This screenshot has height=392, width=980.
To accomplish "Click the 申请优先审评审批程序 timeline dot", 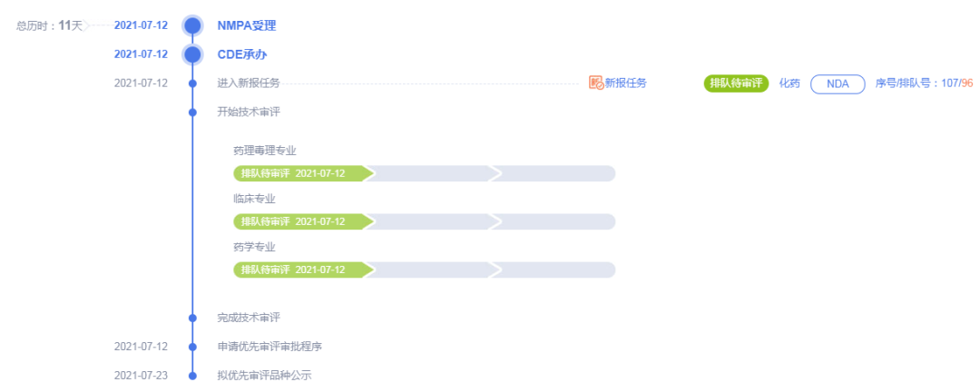I will pos(192,347).
